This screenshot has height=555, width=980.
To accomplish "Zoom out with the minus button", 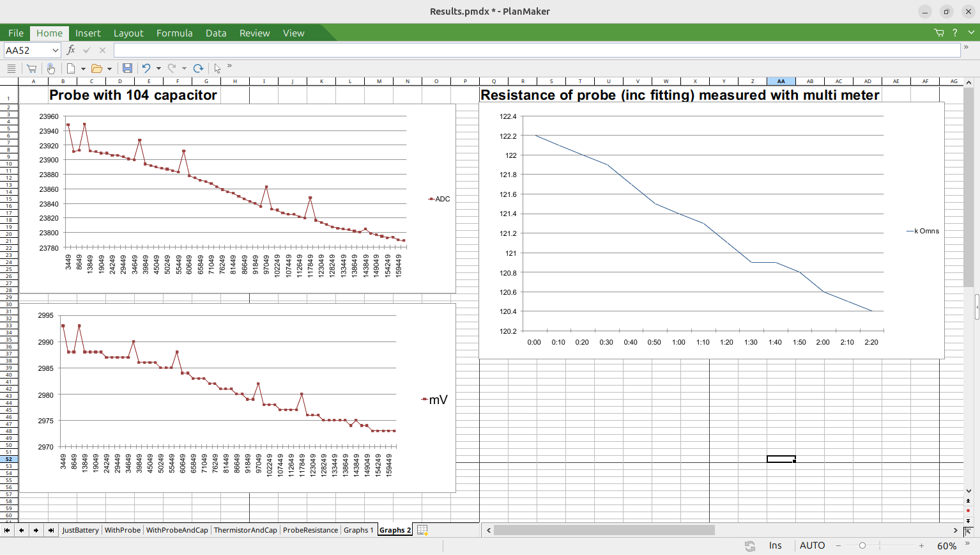I will click(x=839, y=545).
